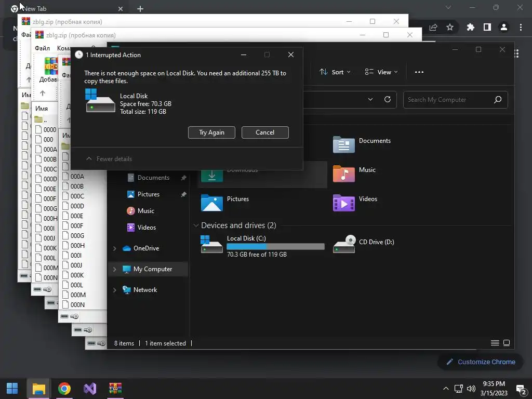Expand the OneDrive tree node

tap(115, 248)
